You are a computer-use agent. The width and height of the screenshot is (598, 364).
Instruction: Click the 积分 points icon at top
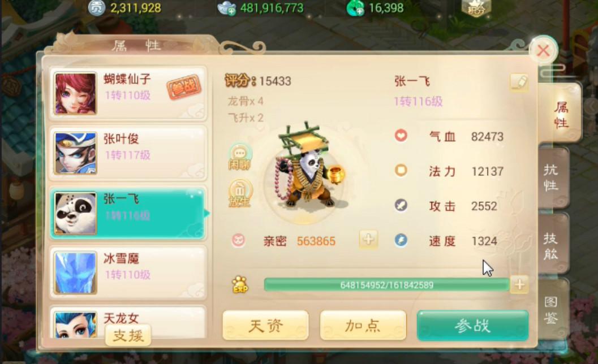(476, 7)
